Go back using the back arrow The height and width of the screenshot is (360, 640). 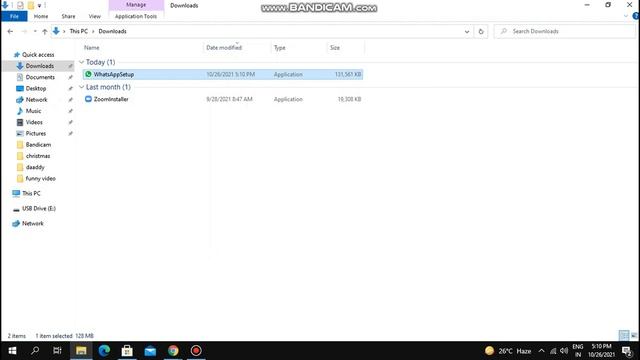pos(10,31)
